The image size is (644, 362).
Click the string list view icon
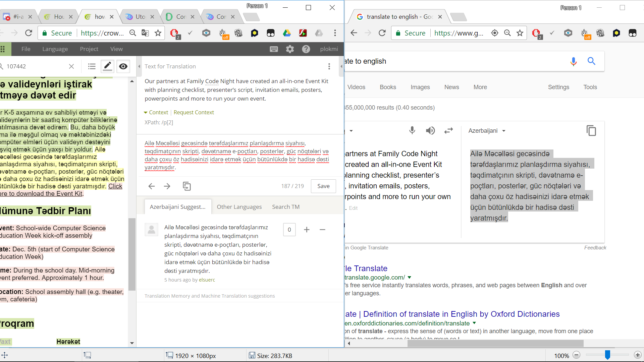(92, 66)
